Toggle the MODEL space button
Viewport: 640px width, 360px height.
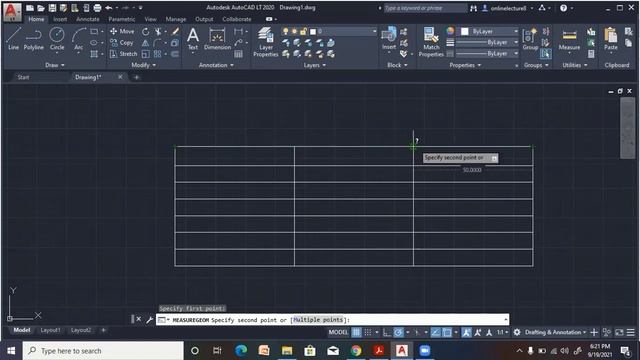pos(338,332)
